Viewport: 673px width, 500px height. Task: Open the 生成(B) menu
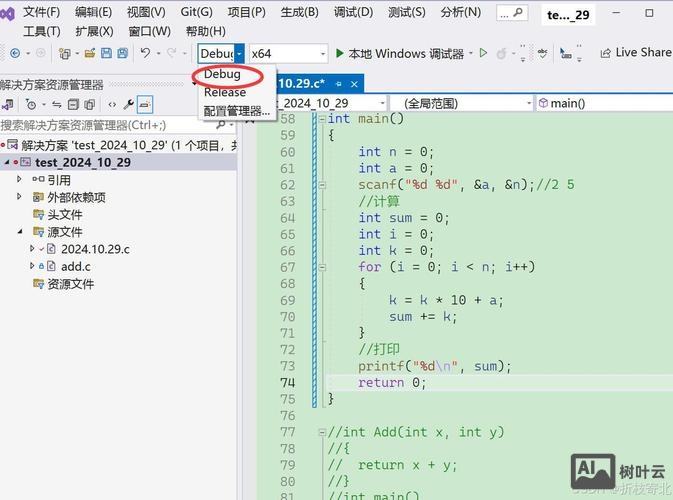[300, 12]
